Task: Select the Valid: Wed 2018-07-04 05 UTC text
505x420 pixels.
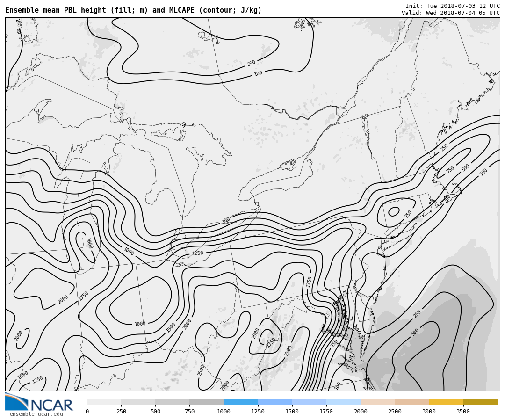Action: (x=451, y=13)
